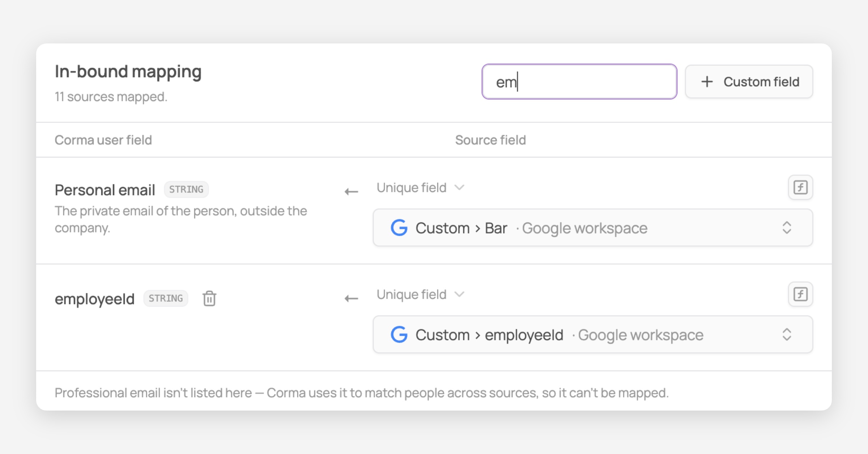Select the Personal email field name
868x454 pixels.
coord(105,190)
